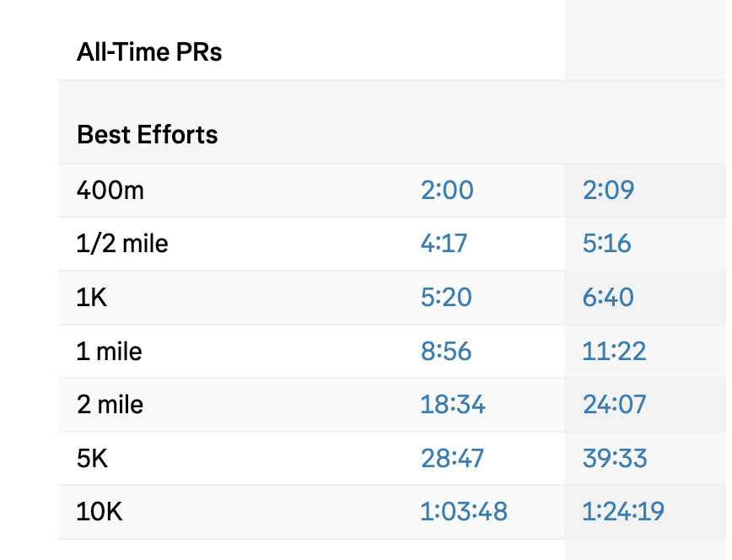Viewport: 732px width, 560px height.
Task: Open the 1 mile time 8:56
Action: 446,351
